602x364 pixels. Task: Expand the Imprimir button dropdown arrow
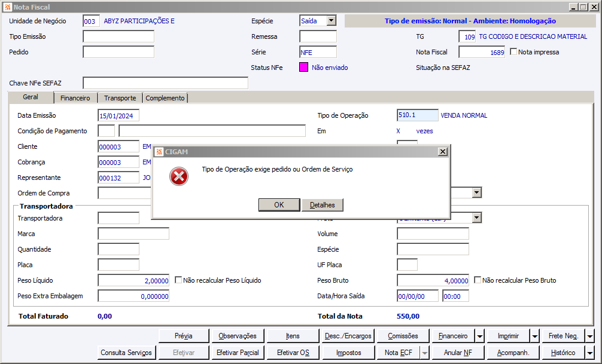pyautogui.click(x=535, y=336)
